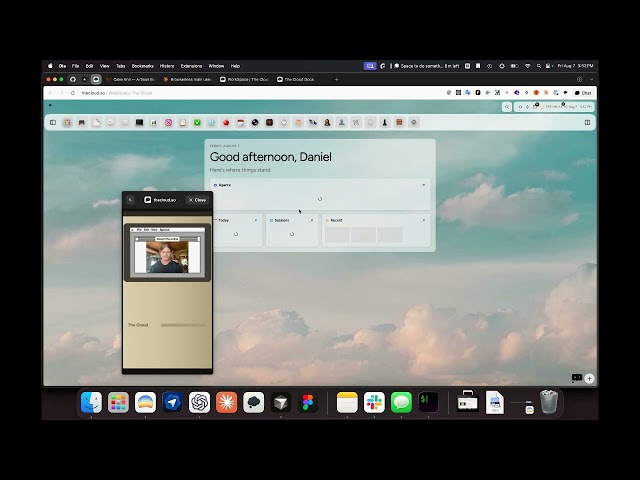Open the red calendar app in the workspace toolbar

coord(240,122)
